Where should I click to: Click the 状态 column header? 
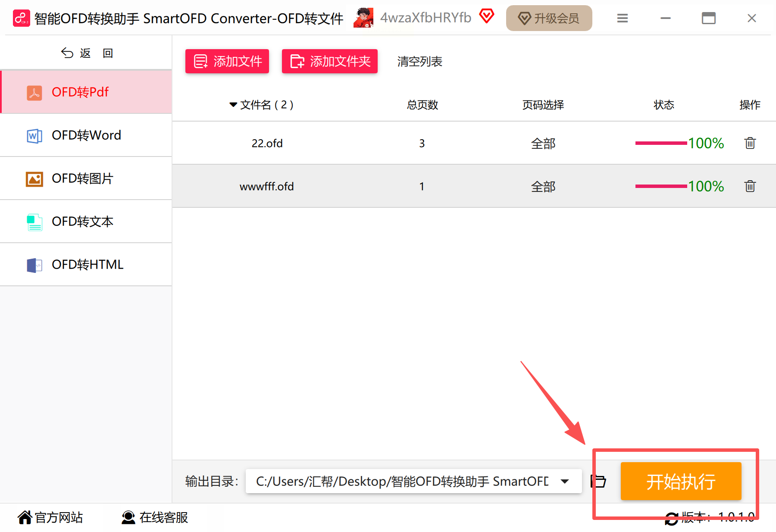point(664,105)
